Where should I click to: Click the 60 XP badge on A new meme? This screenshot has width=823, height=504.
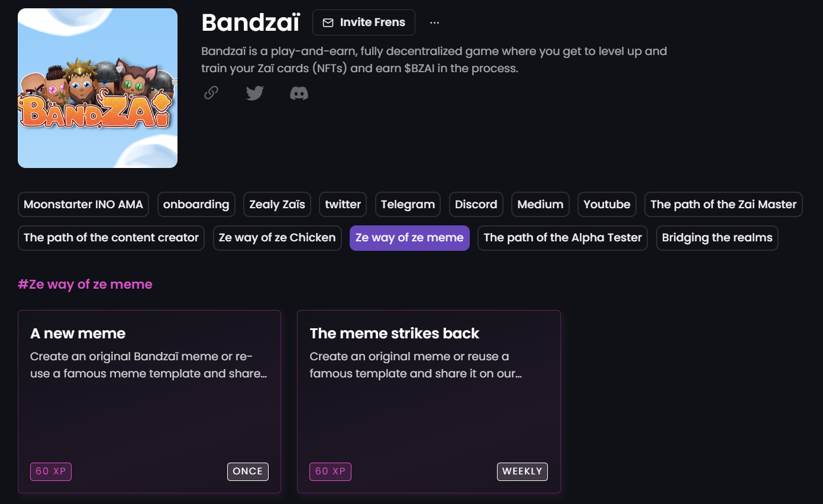click(x=50, y=471)
